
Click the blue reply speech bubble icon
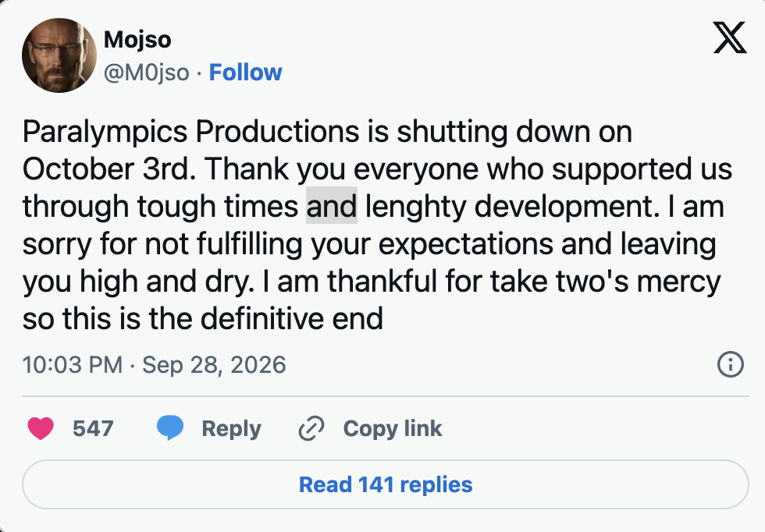[170, 427]
